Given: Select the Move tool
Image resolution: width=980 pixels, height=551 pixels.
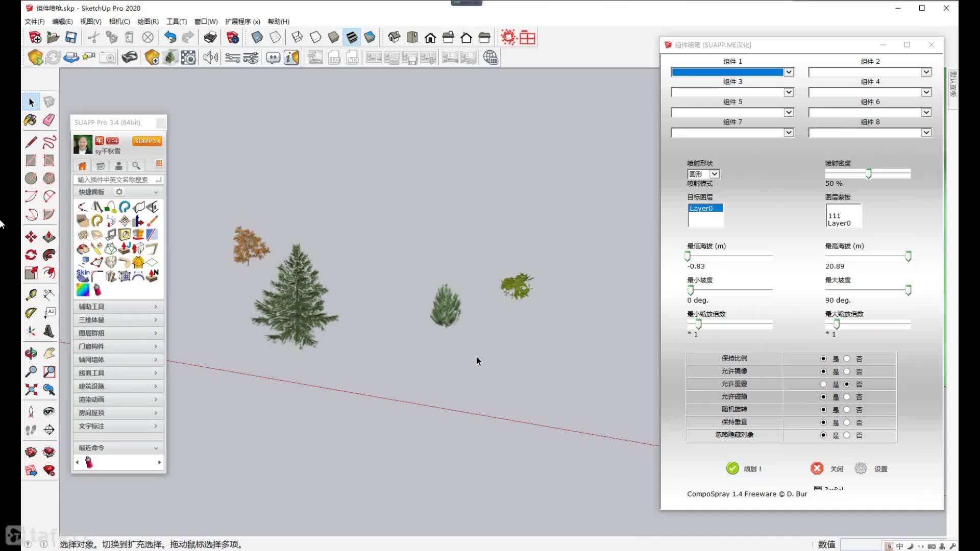Looking at the screenshot, I should tap(31, 237).
